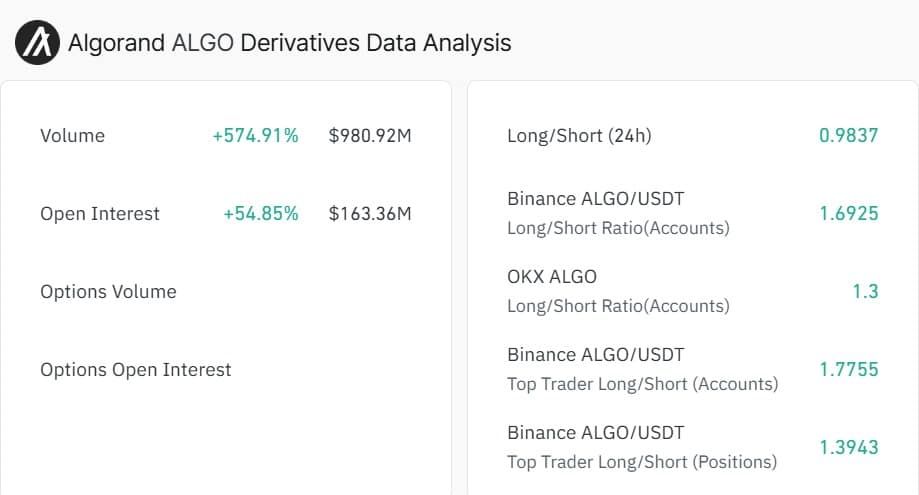The width and height of the screenshot is (919, 495).
Task: Select the Options Open Interest row
Action: (x=226, y=370)
